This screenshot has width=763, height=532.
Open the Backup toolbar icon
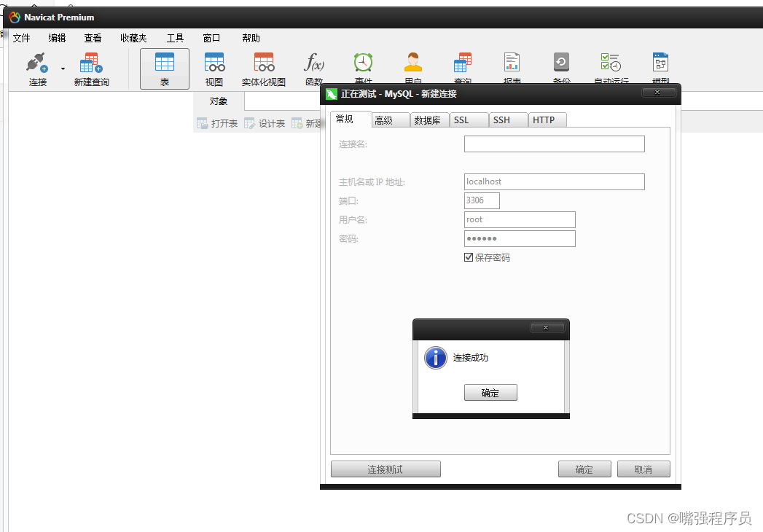click(561, 62)
